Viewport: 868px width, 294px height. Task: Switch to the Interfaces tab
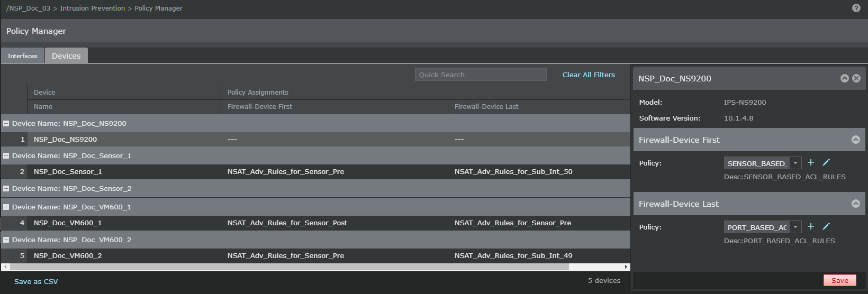click(x=23, y=56)
